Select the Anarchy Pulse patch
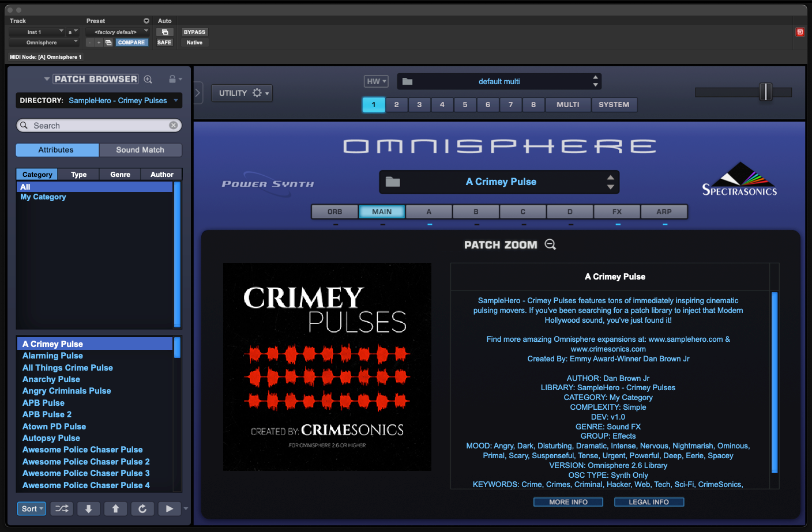 coord(95,379)
